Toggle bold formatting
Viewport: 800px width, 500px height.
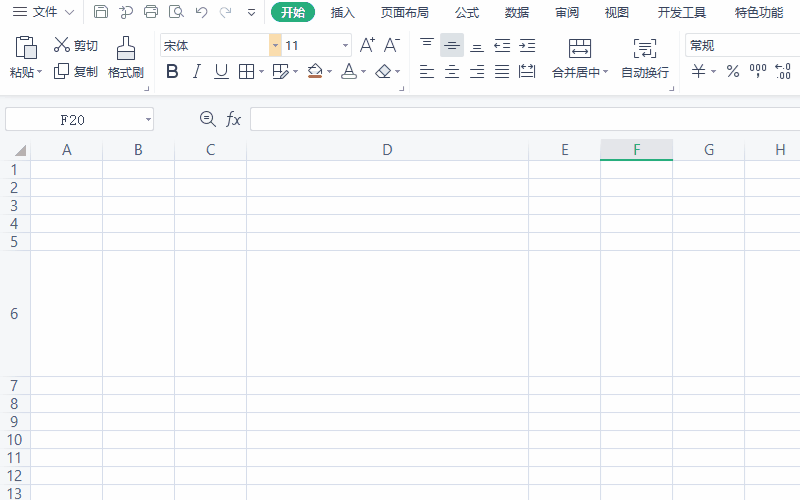(172, 71)
